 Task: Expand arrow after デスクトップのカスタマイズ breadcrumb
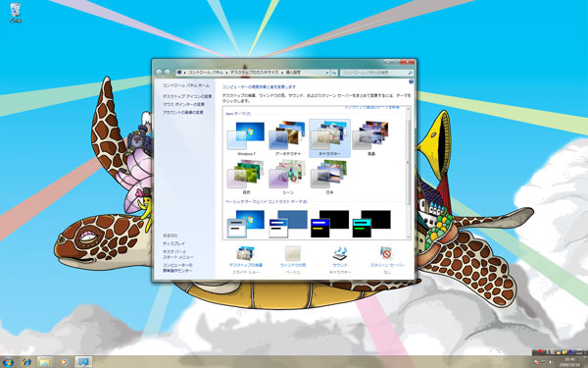point(282,72)
